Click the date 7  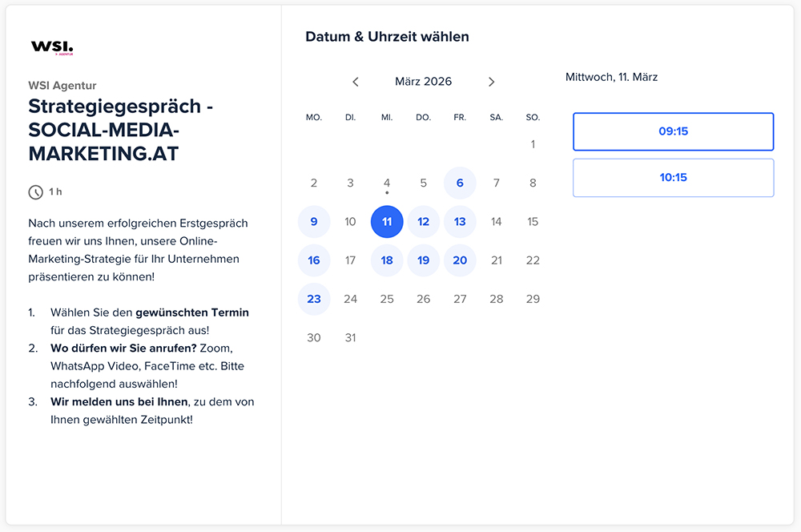[x=497, y=183]
